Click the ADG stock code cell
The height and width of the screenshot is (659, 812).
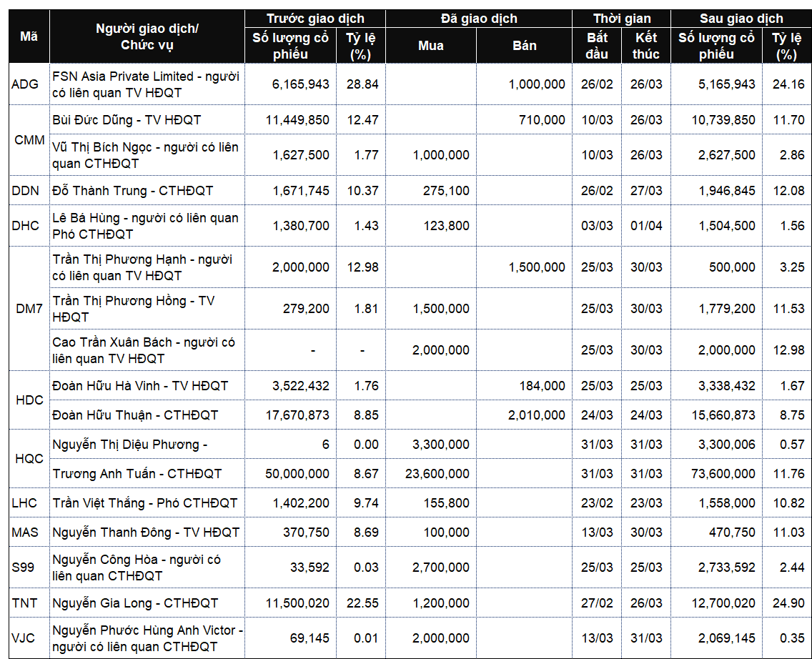tap(25, 84)
